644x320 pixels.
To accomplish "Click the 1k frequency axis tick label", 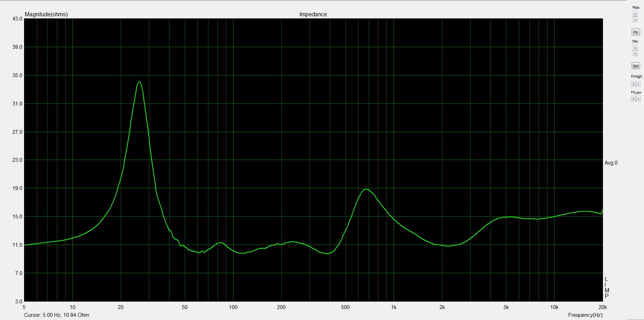I will click(x=393, y=307).
